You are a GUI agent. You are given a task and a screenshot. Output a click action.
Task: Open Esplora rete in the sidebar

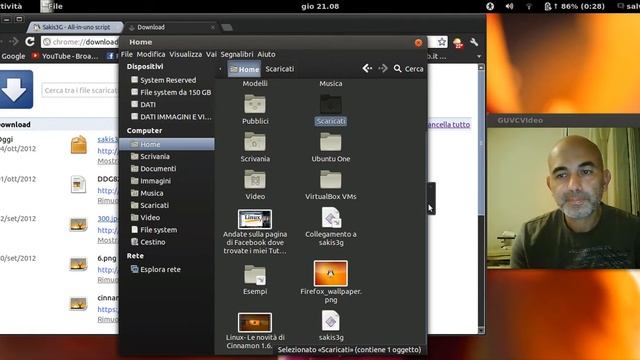[x=167, y=269]
